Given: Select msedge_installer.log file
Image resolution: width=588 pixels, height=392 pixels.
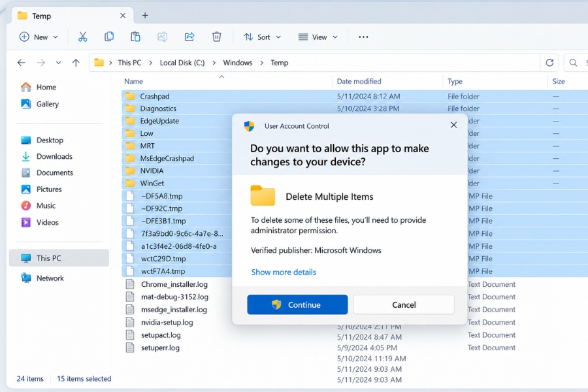Looking at the screenshot, I should [174, 310].
